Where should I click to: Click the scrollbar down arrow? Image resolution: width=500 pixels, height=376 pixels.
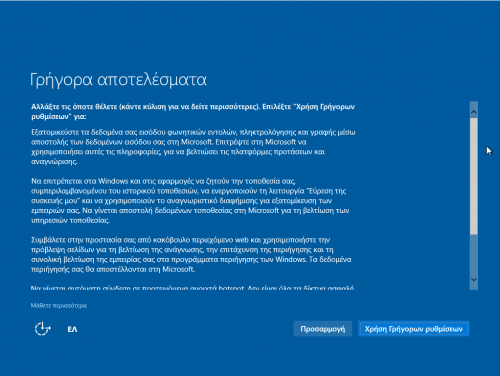tap(474, 280)
